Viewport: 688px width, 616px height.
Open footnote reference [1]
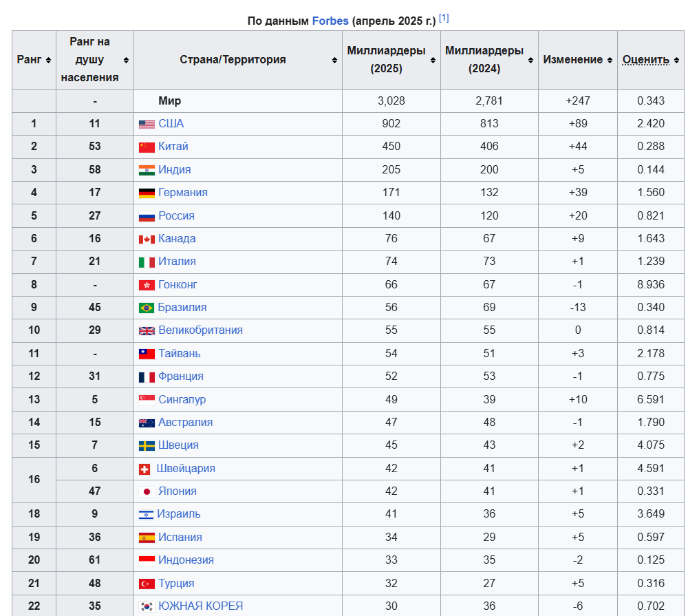[444, 18]
